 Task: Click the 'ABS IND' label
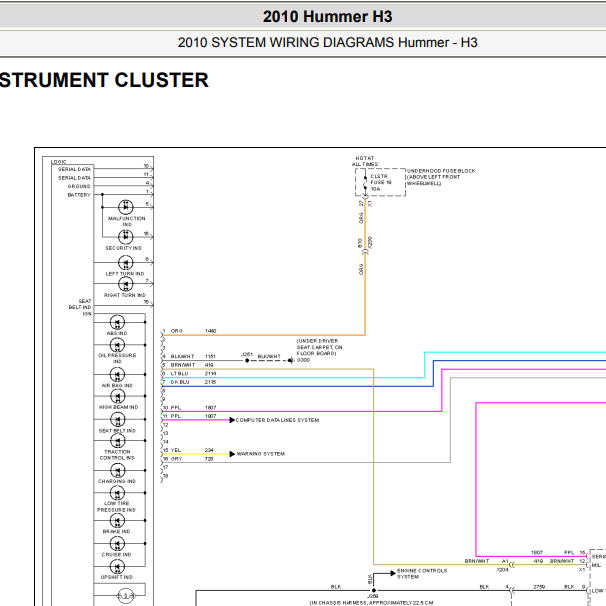pos(117,333)
